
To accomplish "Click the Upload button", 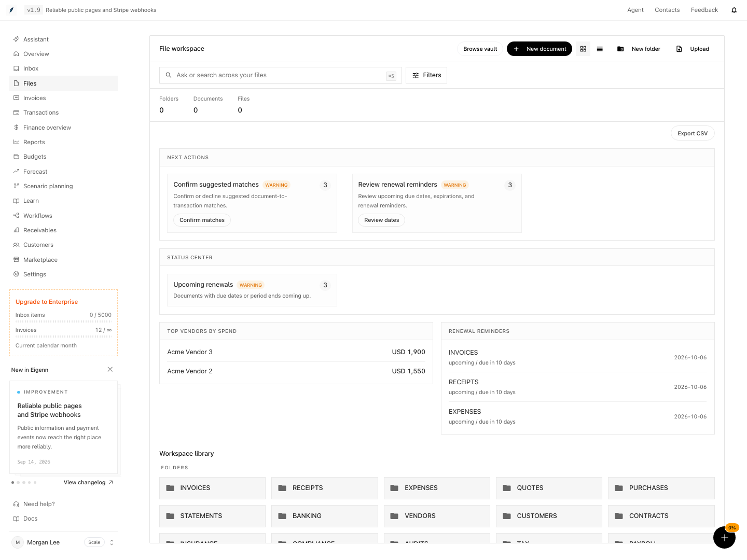I will (x=693, y=49).
